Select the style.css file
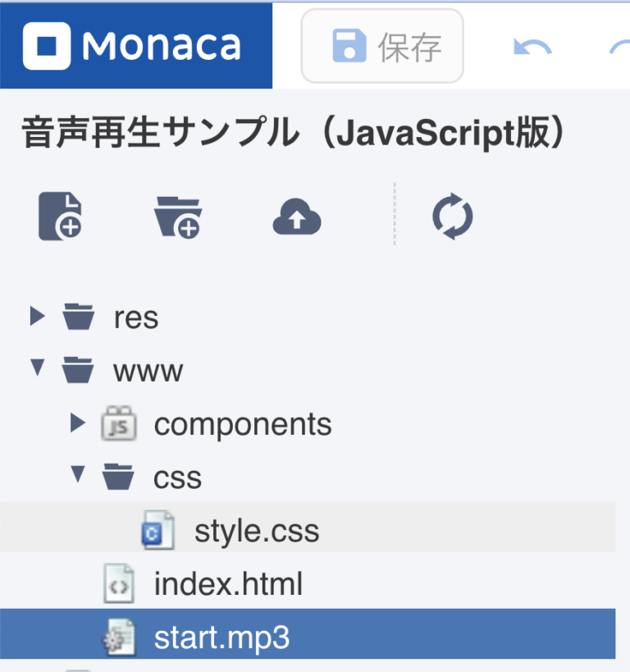Viewport: 630px width, 672px height. [x=256, y=529]
